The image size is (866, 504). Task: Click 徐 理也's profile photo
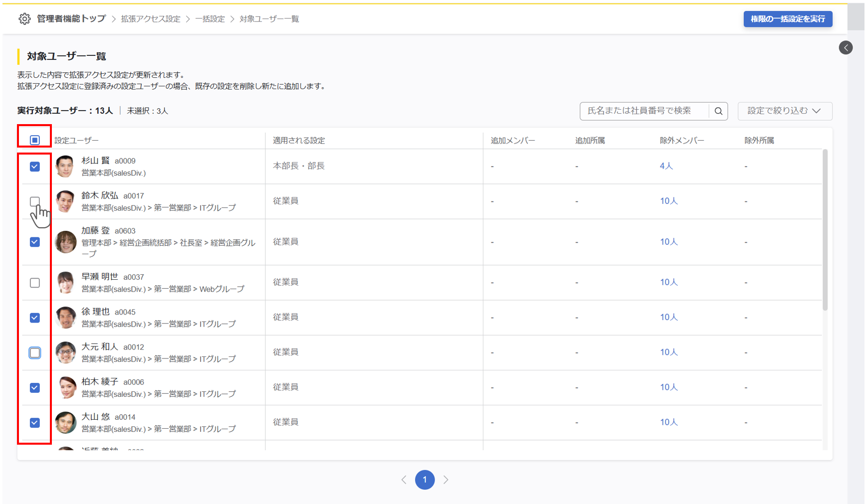pos(65,318)
